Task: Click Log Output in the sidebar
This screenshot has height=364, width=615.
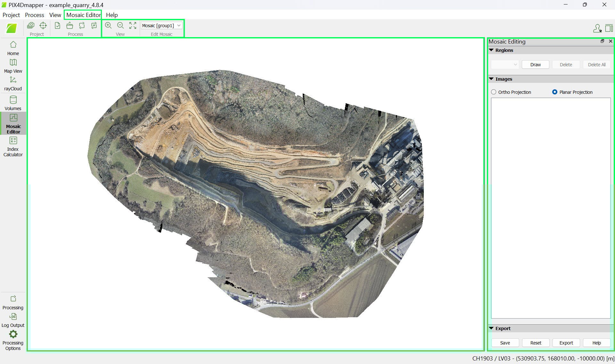Action: pos(13,320)
